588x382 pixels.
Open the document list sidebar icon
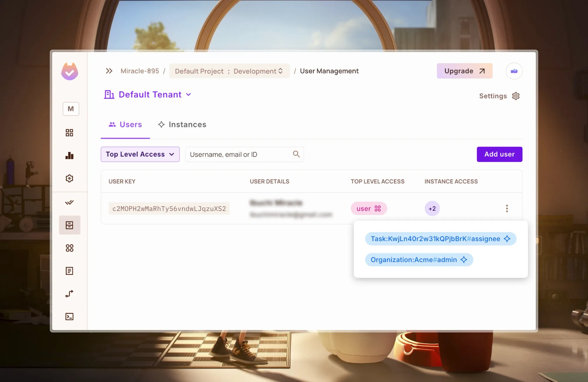(x=69, y=271)
